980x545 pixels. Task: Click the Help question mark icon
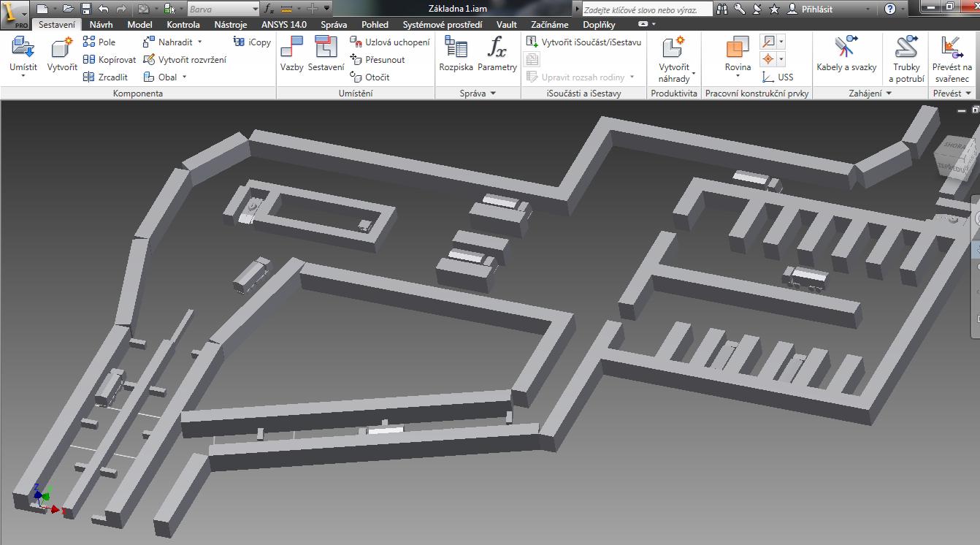889,9
